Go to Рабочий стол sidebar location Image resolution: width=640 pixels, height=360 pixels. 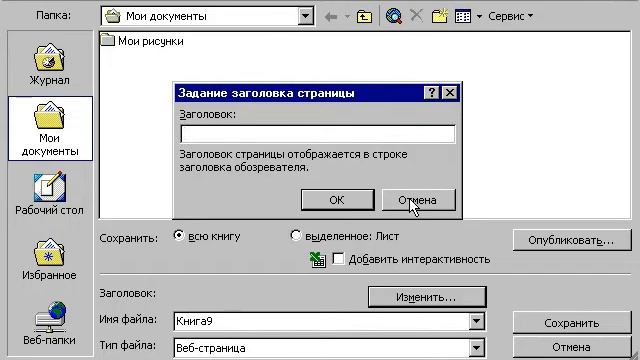click(49, 193)
